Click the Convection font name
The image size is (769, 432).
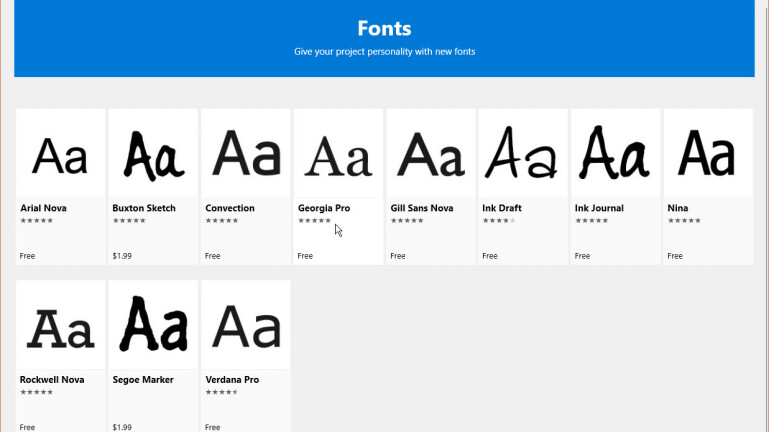pyautogui.click(x=230, y=208)
